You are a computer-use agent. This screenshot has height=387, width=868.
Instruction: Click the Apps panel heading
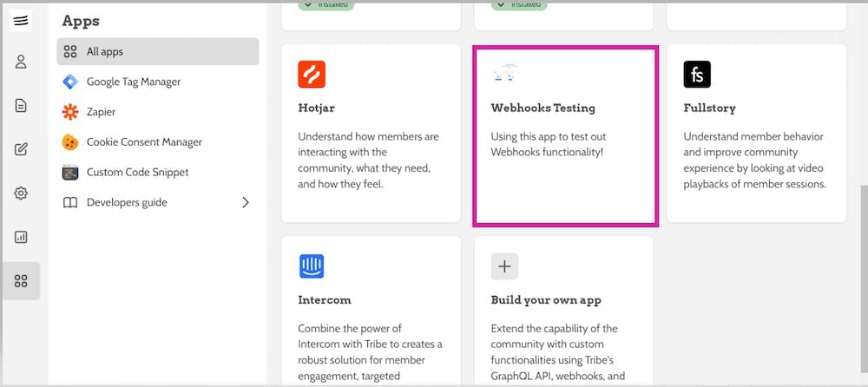coord(81,21)
